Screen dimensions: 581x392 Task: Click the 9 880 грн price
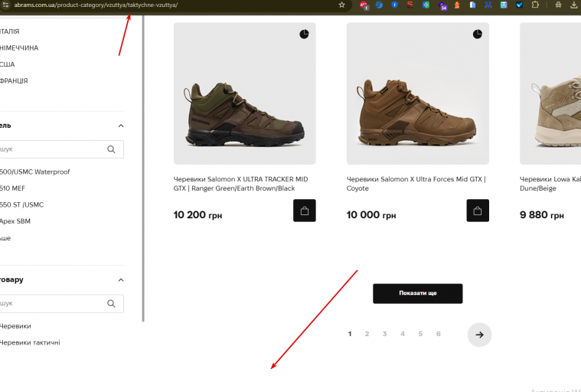point(542,215)
